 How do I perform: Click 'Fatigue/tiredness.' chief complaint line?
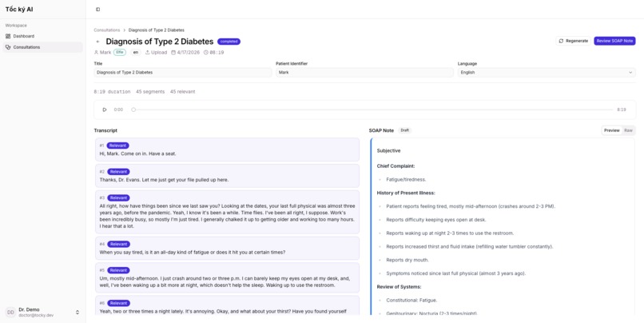click(x=406, y=180)
